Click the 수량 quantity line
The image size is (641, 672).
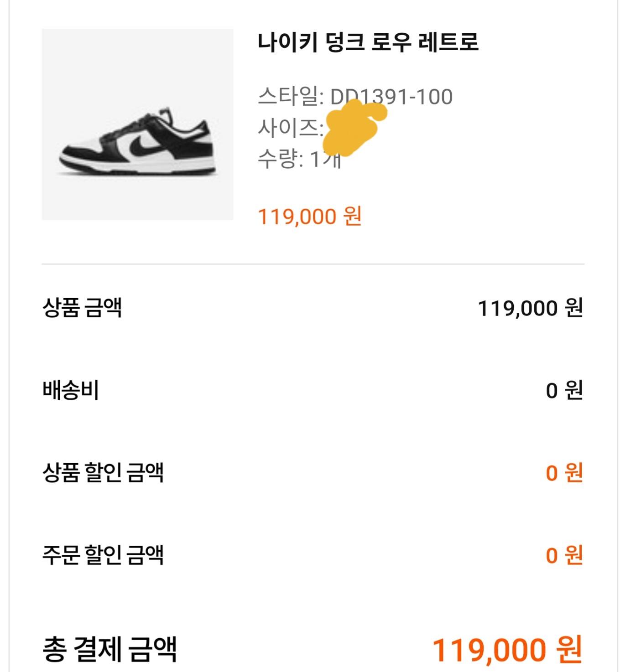pyautogui.click(x=299, y=159)
